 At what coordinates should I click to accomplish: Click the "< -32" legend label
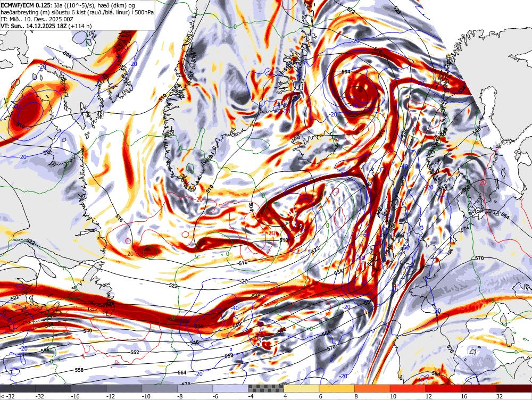point(6,396)
